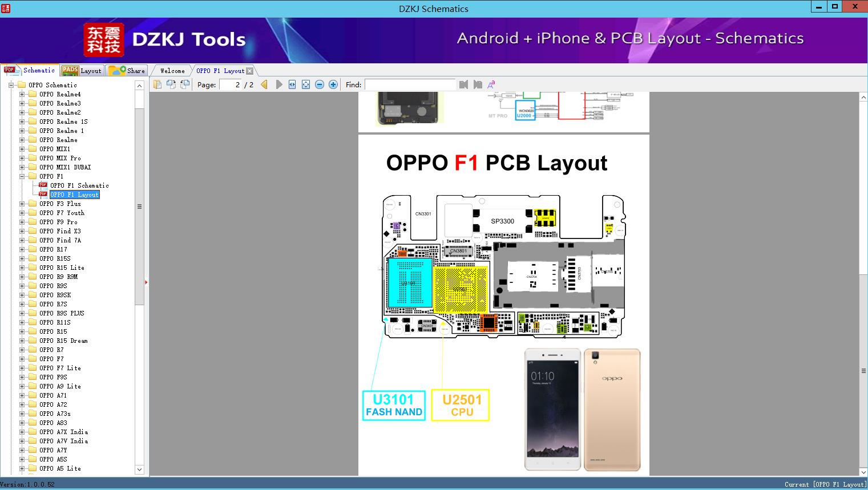
Task: Find previous match icon
Action: [x=463, y=84]
